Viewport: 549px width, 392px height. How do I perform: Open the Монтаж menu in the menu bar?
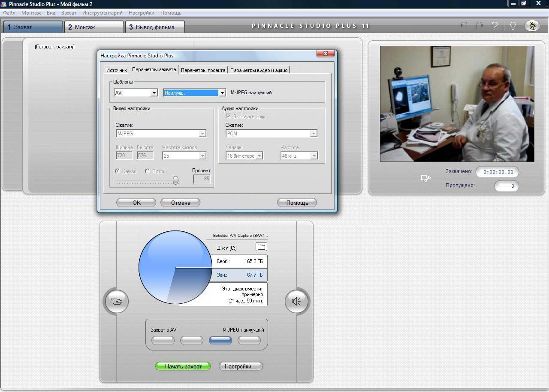(x=31, y=13)
